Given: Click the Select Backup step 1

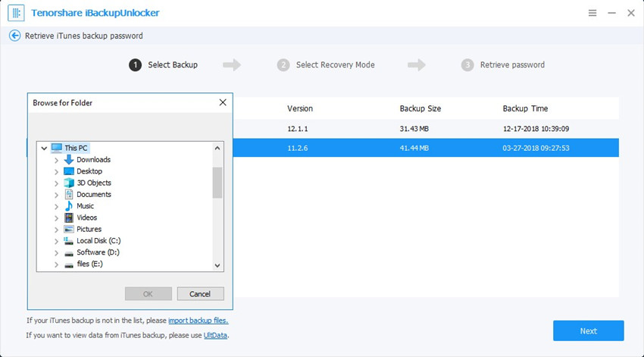Looking at the screenshot, I should tap(164, 65).
